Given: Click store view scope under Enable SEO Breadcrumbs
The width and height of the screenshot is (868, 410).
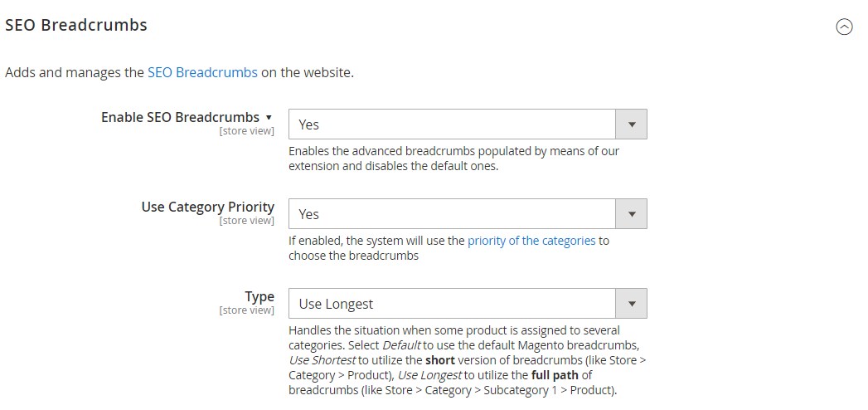Looking at the screenshot, I should [x=246, y=131].
